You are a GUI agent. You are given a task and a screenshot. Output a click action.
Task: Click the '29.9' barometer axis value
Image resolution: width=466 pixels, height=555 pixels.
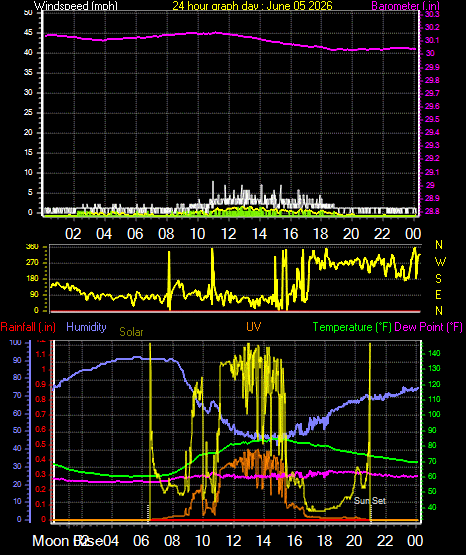click(x=432, y=67)
